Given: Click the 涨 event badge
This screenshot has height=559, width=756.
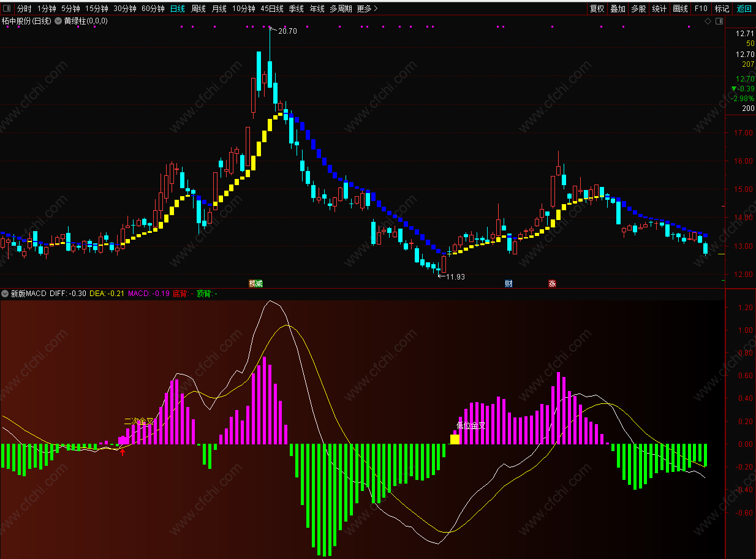Looking at the screenshot, I should pos(552,284).
